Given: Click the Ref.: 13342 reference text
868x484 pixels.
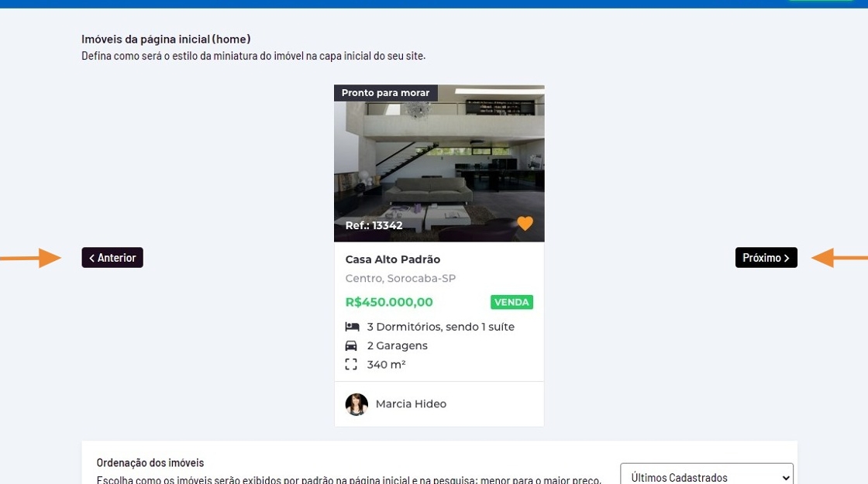Looking at the screenshot, I should click(374, 225).
